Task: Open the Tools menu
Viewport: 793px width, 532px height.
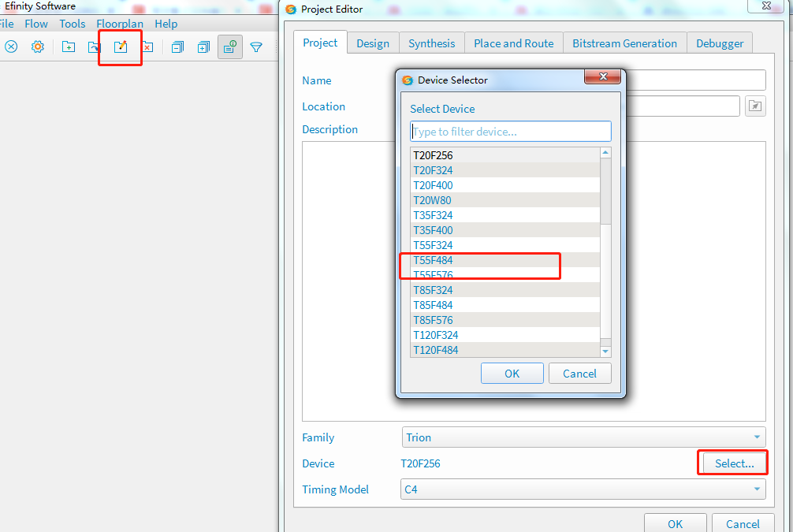Action: (73, 24)
